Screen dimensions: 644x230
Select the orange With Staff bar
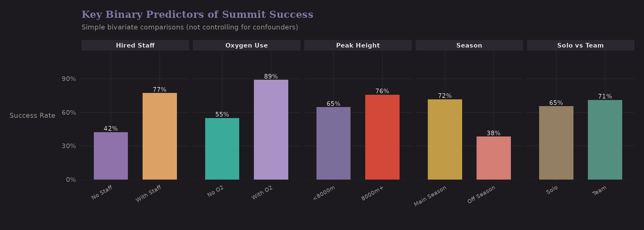(159, 136)
